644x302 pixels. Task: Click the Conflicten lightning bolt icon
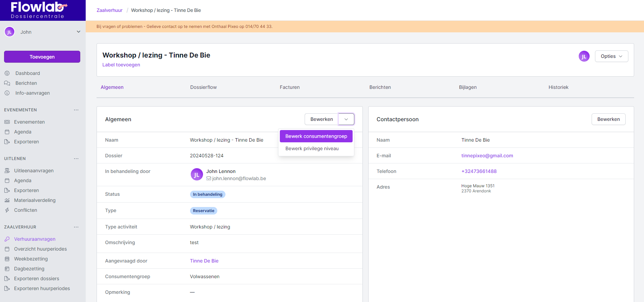coord(7,210)
